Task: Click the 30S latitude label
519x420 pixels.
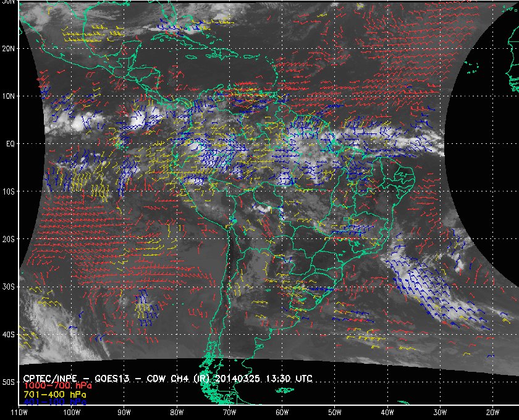Action: coord(9,287)
